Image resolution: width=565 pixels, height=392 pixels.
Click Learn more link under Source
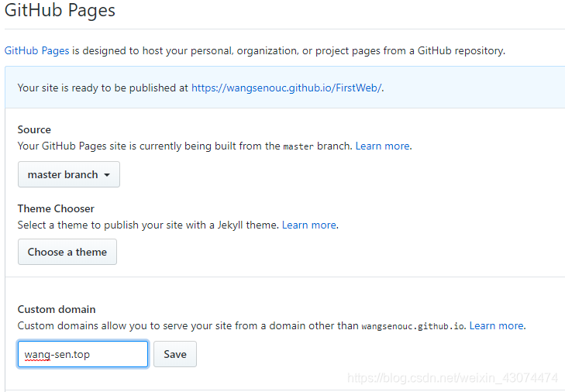point(383,146)
